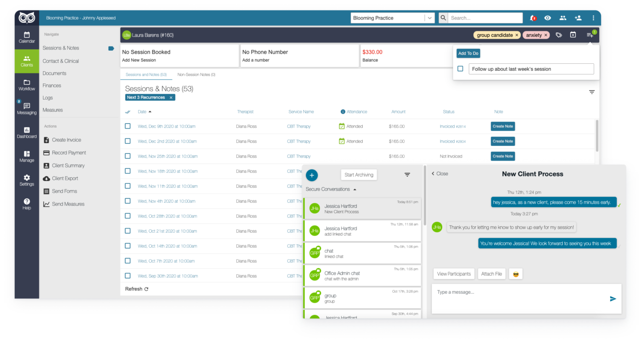Screen dimensions: 644x350
Task: Click the add-to-do list icon
Action: 590,35
